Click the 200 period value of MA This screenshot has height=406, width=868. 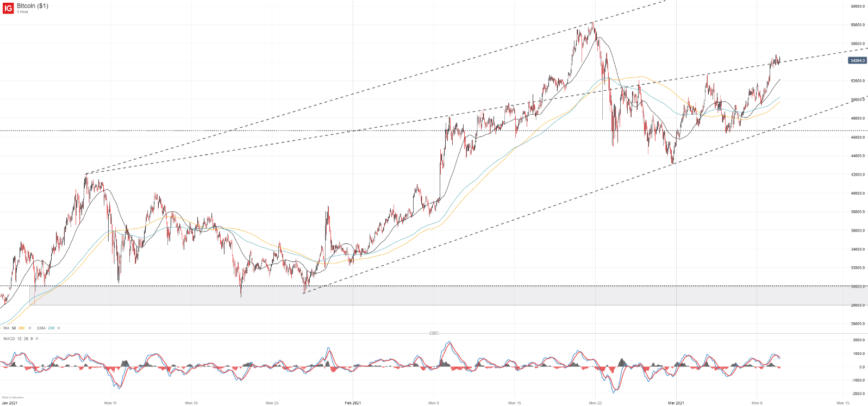(x=22, y=328)
